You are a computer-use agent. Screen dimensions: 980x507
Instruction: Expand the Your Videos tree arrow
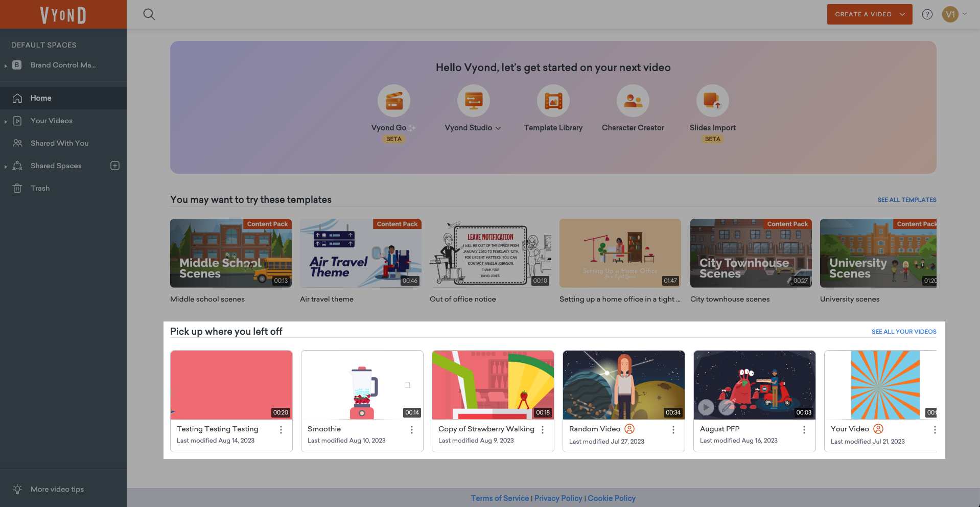[6, 121]
